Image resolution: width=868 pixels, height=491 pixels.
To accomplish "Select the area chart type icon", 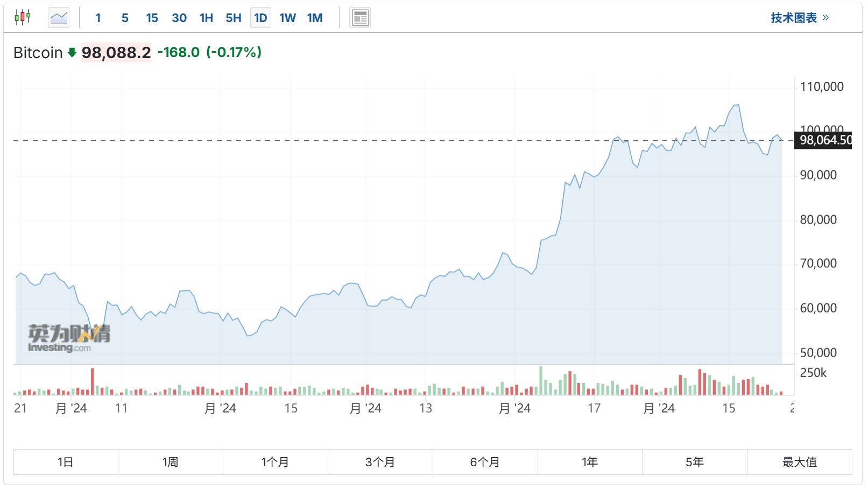I will pos(58,18).
